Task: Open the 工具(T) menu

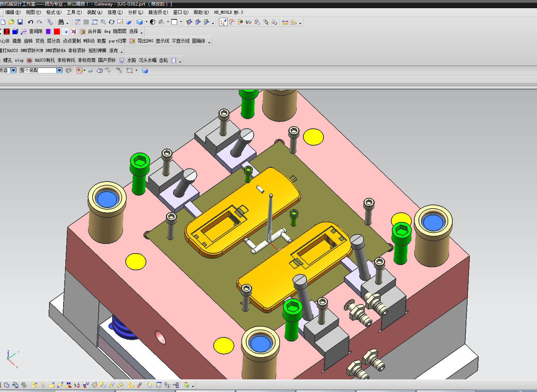Action: pos(74,12)
